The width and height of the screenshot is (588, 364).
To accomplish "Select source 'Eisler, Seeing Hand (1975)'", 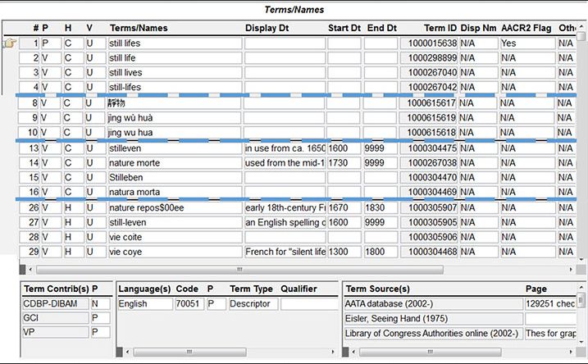I will [x=433, y=319].
